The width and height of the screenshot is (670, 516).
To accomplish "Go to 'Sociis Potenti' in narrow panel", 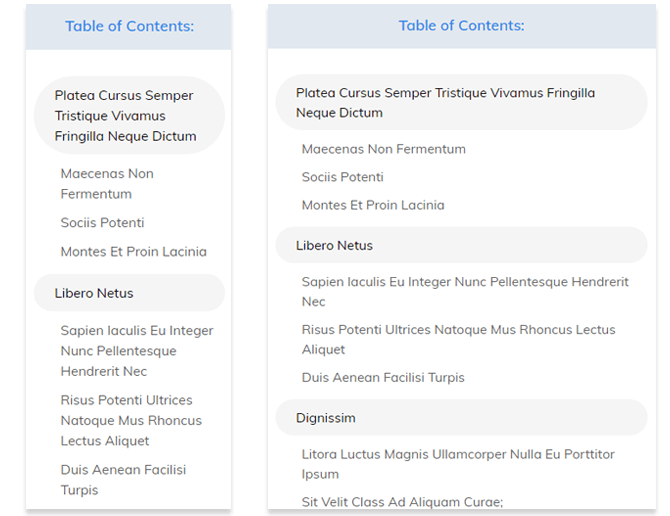I will pyautogui.click(x=102, y=223).
